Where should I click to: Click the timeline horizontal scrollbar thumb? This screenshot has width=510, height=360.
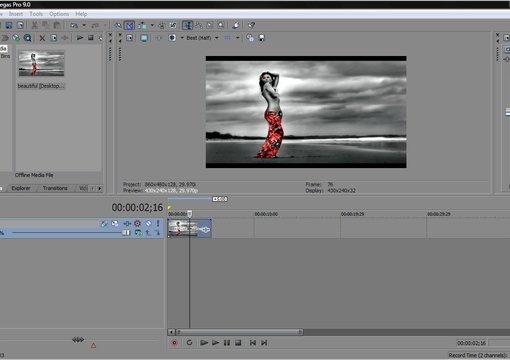point(239,332)
